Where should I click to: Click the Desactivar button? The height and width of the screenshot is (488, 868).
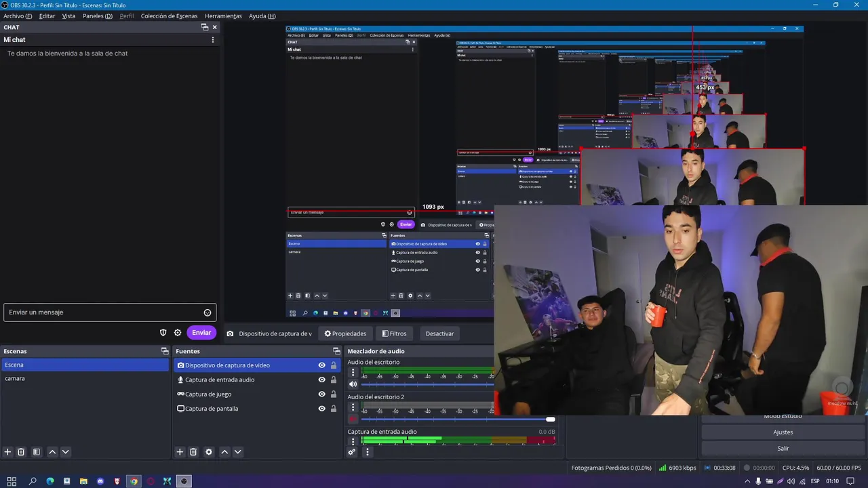[439, 333]
